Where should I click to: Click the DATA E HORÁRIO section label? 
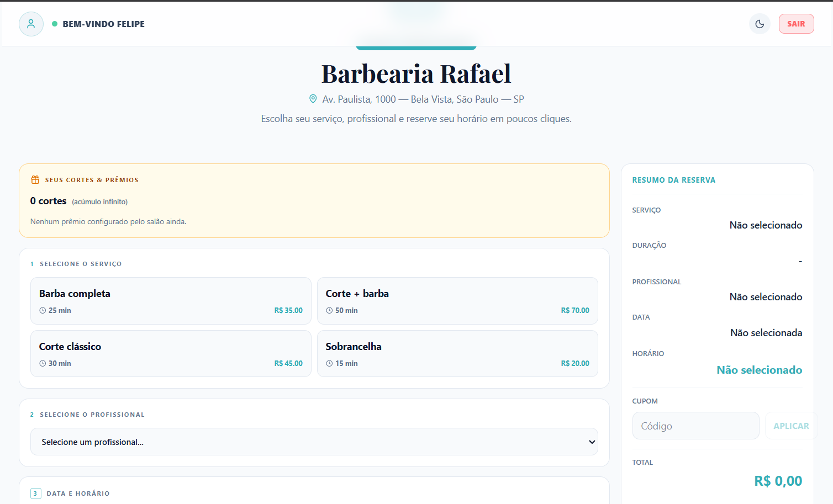pos(78,494)
